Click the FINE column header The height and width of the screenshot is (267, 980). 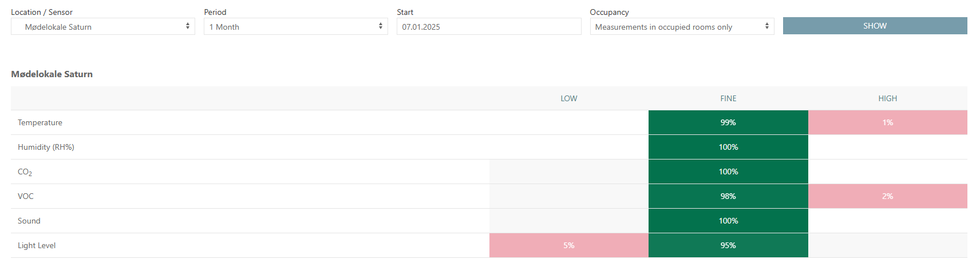tap(728, 98)
